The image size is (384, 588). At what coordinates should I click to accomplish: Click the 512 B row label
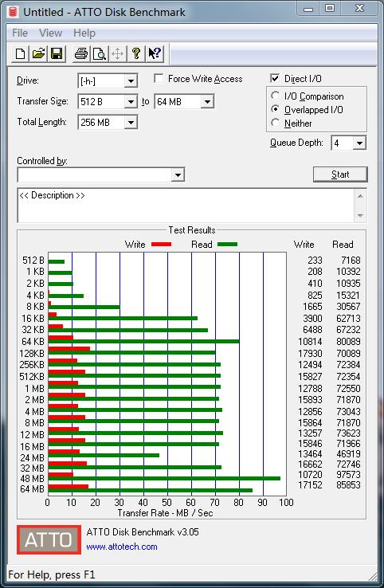(x=33, y=261)
